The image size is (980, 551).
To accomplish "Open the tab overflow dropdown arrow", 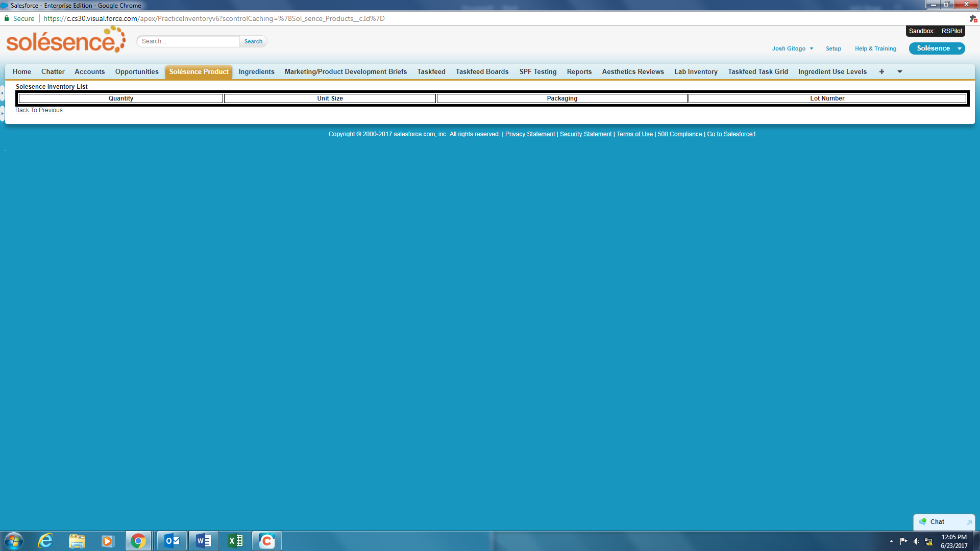I will [899, 72].
